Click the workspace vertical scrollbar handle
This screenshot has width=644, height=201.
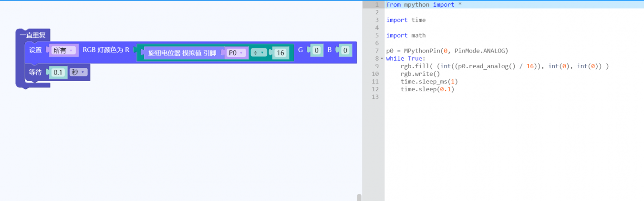click(359, 197)
